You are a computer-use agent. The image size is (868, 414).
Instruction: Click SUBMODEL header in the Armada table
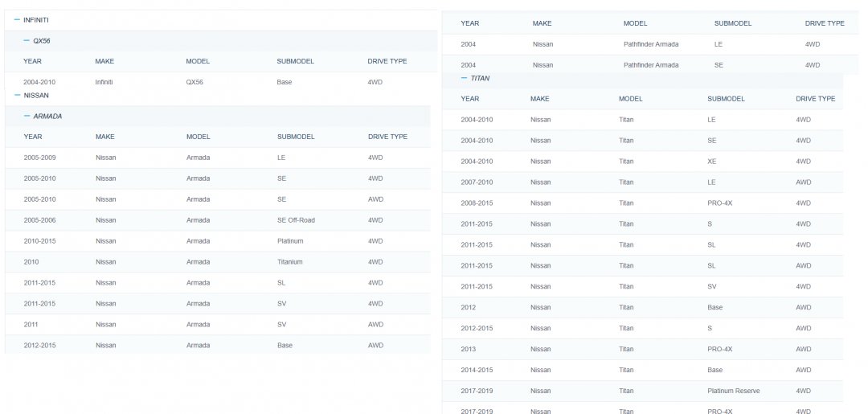[x=295, y=137]
